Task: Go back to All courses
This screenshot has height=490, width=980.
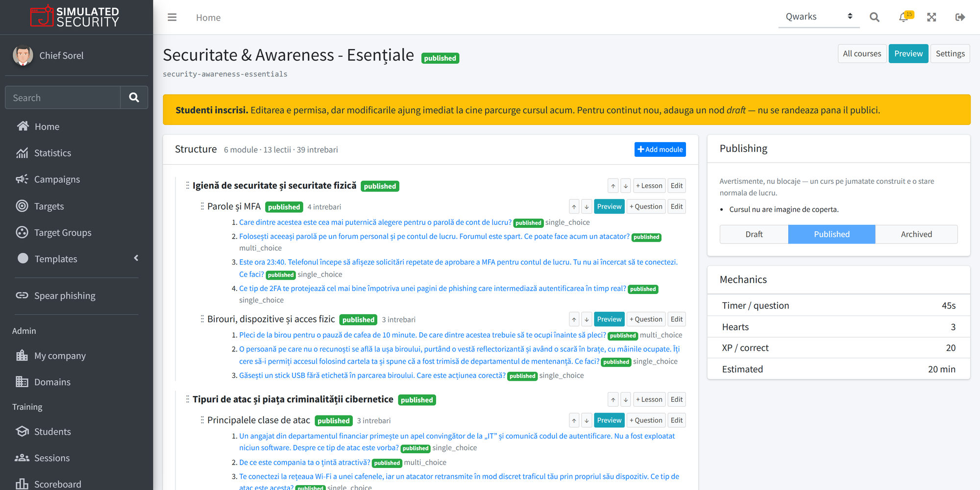Action: tap(861, 53)
